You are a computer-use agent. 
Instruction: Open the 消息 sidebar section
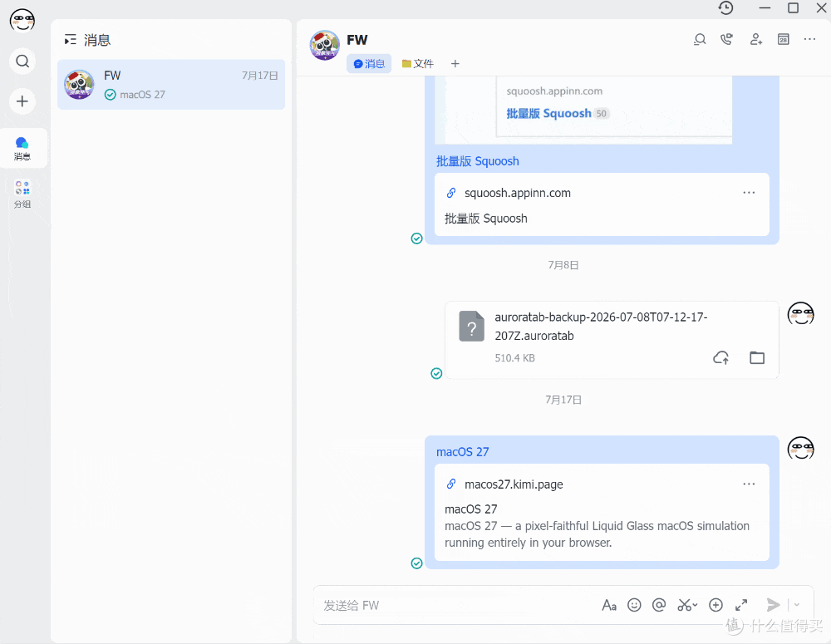coord(22,149)
